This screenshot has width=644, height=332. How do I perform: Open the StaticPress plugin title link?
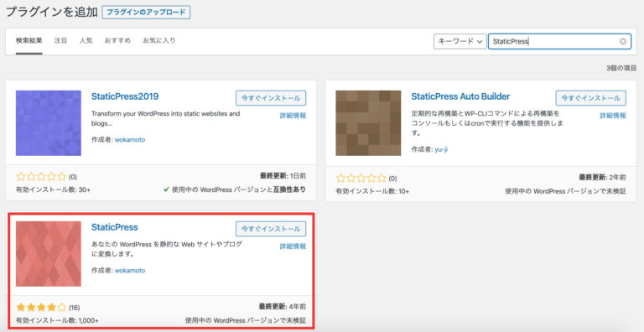(115, 227)
